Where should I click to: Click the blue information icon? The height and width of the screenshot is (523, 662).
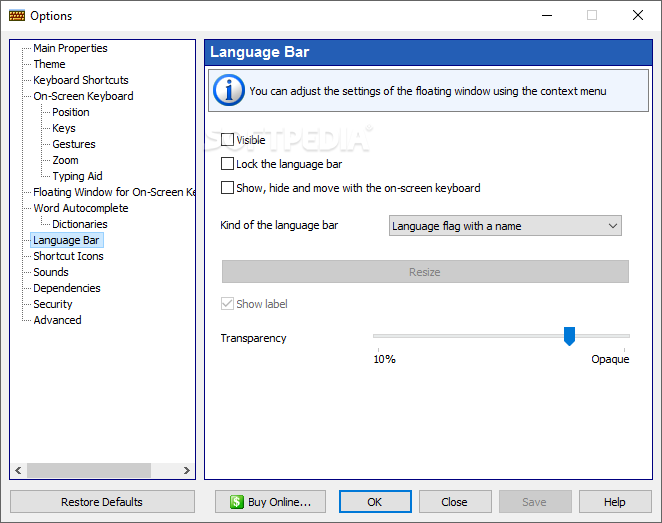tap(228, 90)
